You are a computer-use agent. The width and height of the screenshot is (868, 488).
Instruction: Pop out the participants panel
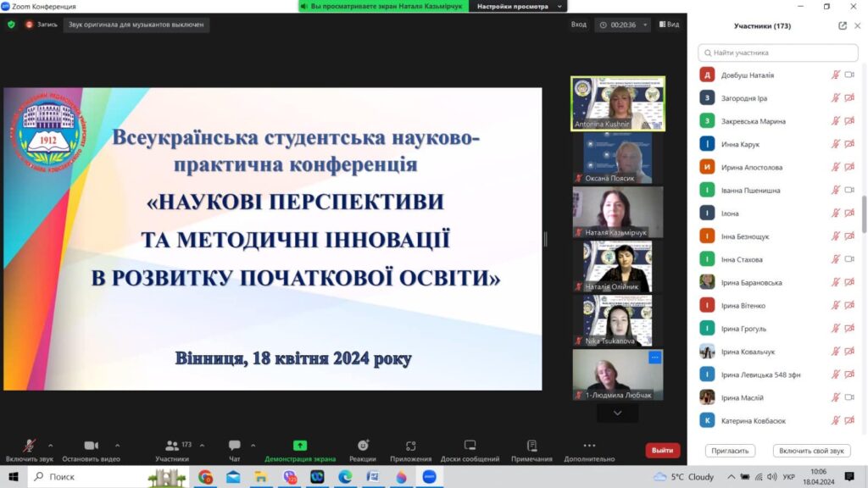point(843,25)
